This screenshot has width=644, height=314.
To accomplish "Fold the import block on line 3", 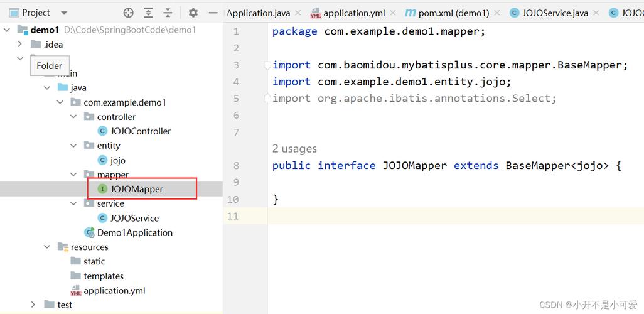I will 267,65.
